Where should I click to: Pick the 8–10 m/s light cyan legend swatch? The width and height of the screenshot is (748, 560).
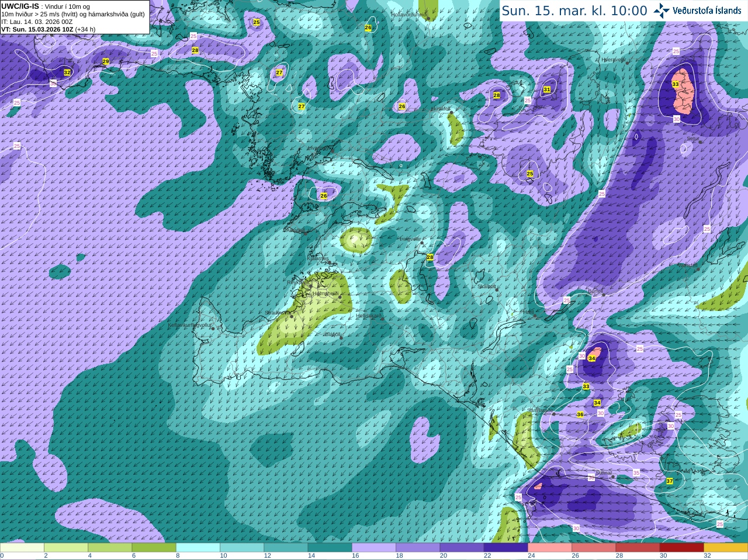point(198,548)
